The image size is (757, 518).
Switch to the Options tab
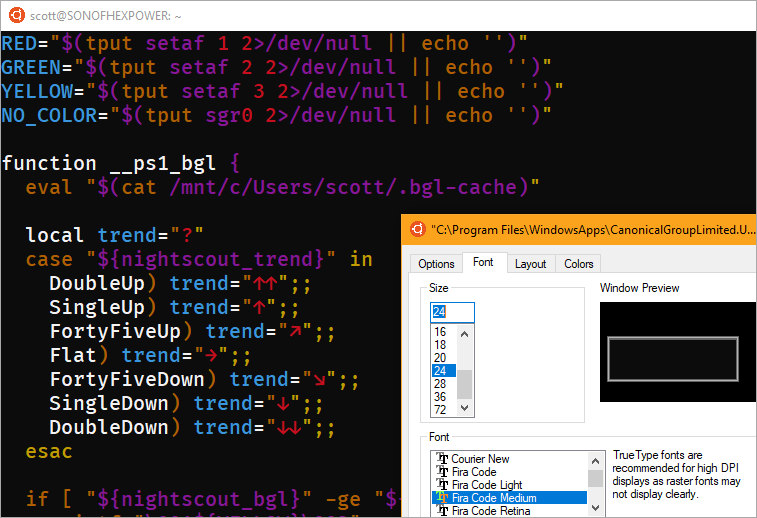click(436, 264)
